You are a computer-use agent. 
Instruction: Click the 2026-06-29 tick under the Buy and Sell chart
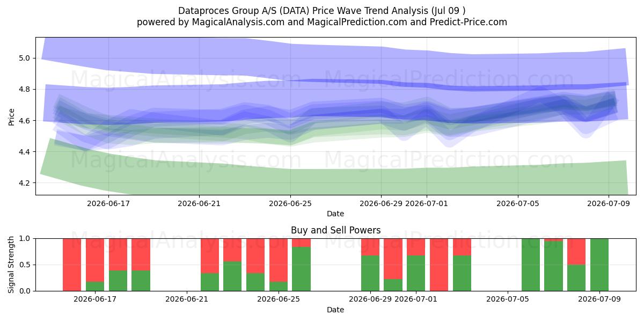[370, 299]
